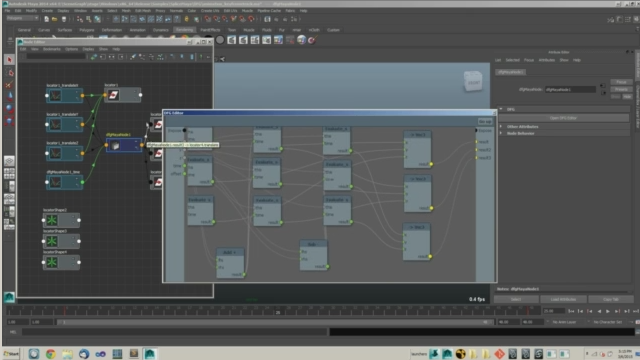Click the Presets button in Attribute Editor
This screenshot has width=640, height=360.
(x=621, y=89)
